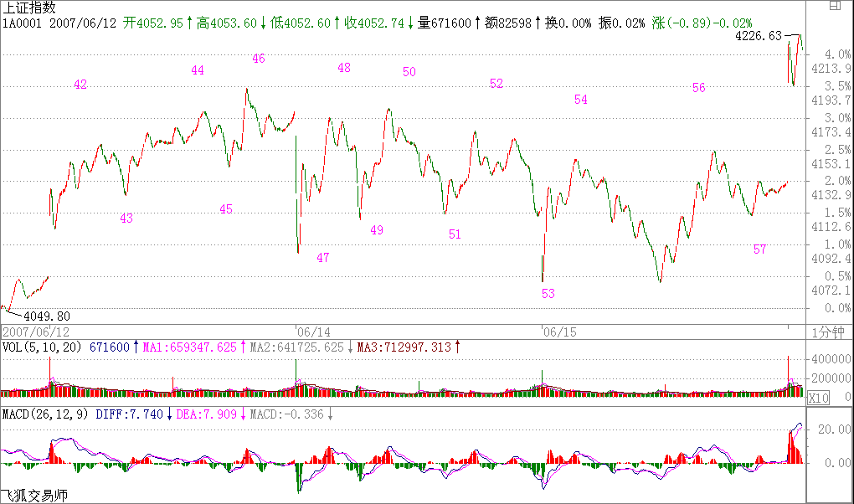The height and width of the screenshot is (504, 854).
Task: Click the 上证指数 index title
Action: (29, 8)
